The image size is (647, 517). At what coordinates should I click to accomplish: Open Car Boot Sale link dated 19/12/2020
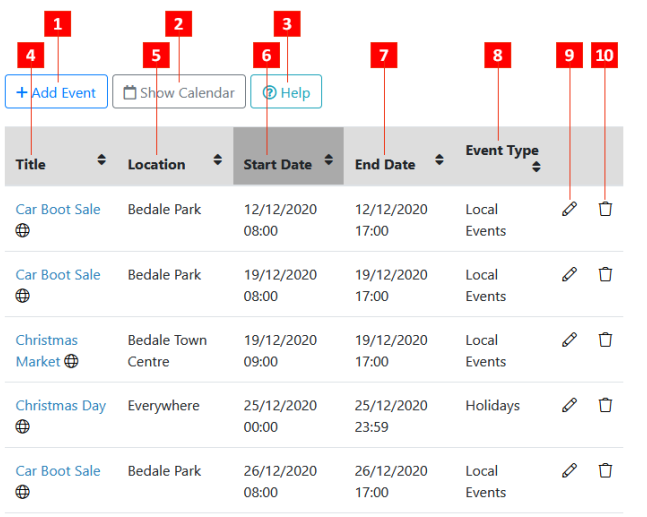[x=58, y=274]
